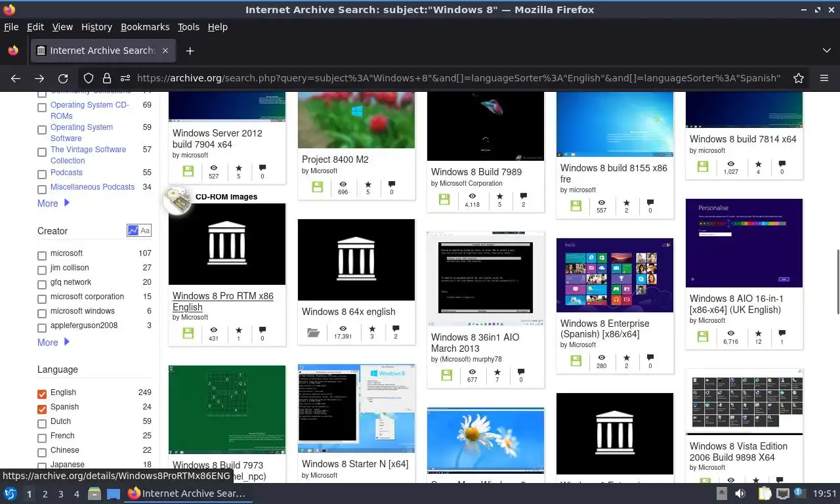Check the jim collison creator filter

(42, 270)
